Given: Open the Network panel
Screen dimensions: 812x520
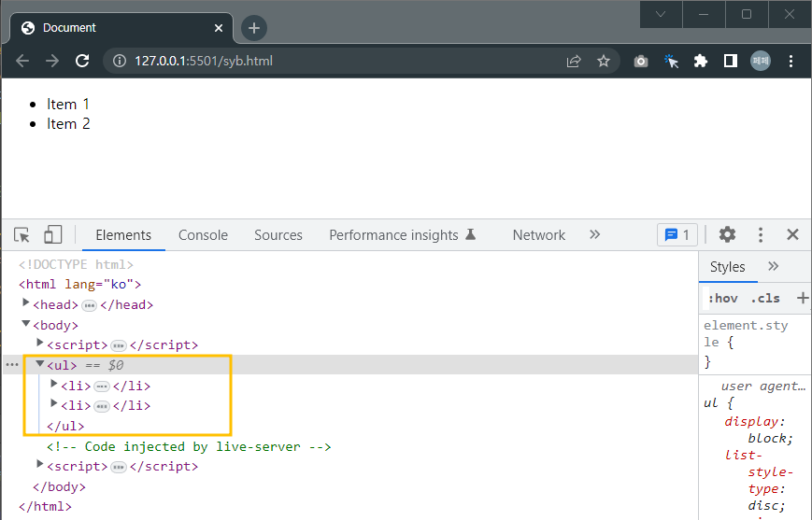Looking at the screenshot, I should 538,235.
